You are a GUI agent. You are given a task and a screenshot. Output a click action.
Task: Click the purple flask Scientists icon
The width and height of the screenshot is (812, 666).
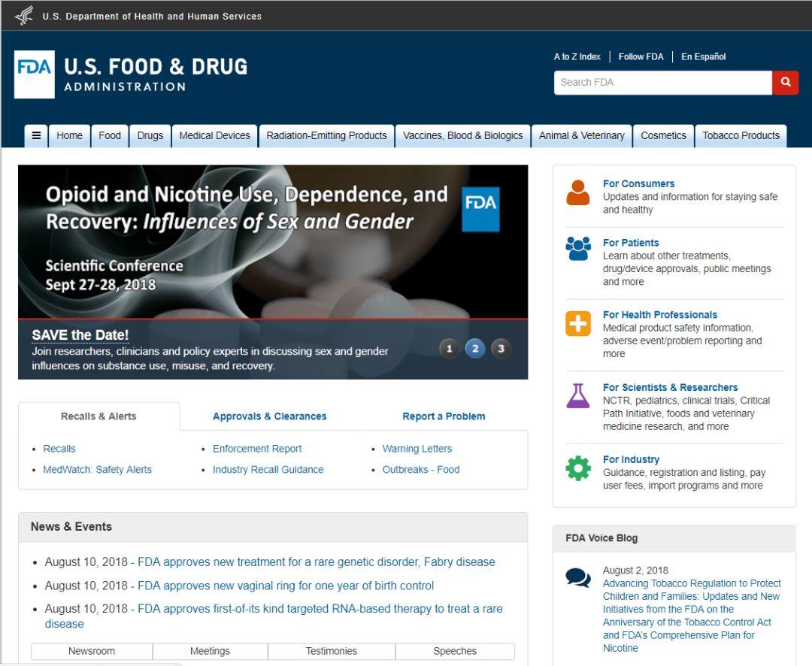tap(578, 395)
